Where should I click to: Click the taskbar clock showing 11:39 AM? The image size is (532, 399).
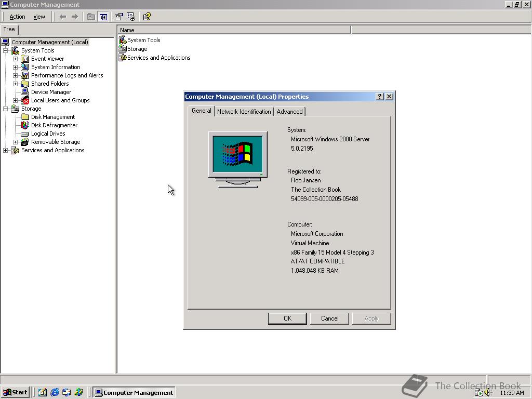(512, 393)
